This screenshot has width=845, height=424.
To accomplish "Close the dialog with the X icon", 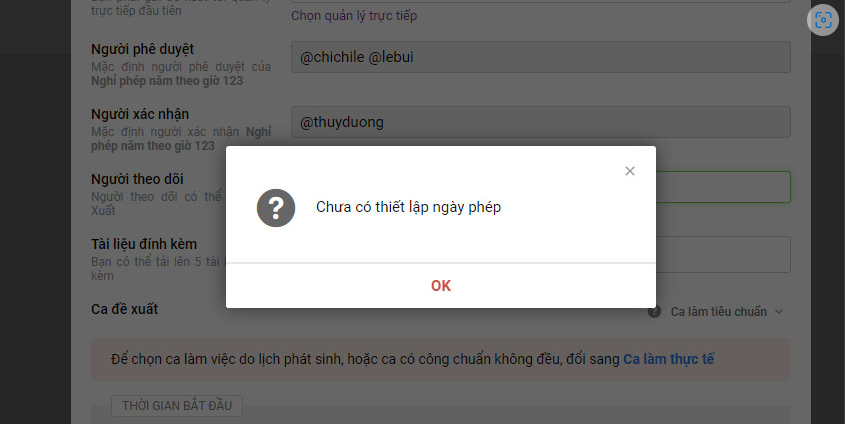I will [629, 171].
